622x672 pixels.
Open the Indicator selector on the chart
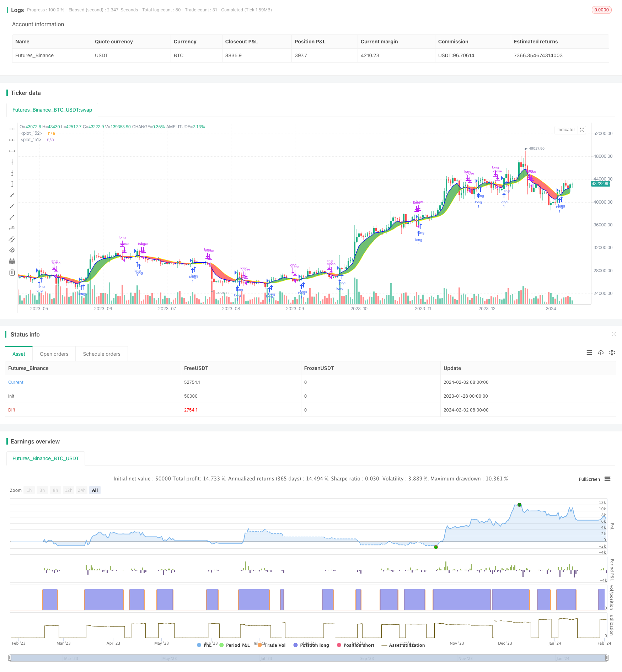566,130
